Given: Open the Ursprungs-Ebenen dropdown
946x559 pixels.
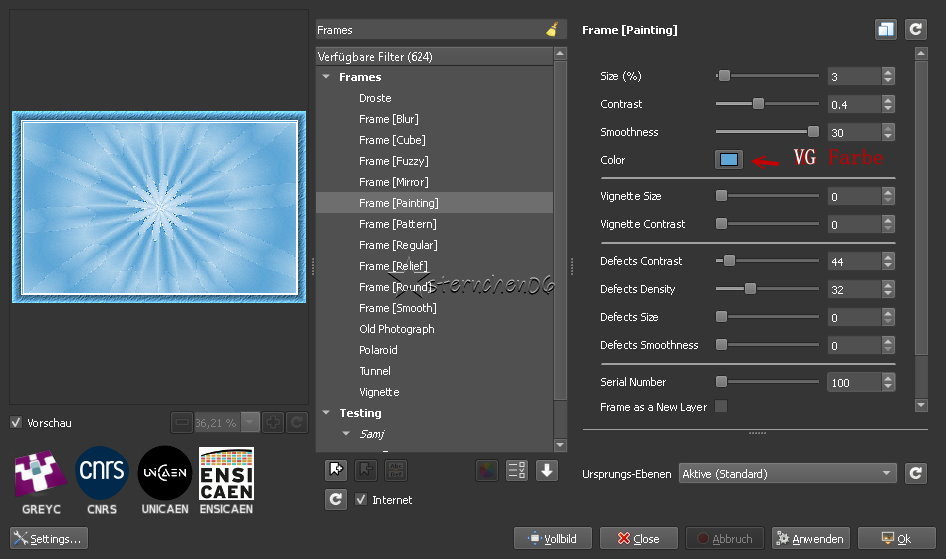Looking at the screenshot, I should pyautogui.click(x=787, y=473).
